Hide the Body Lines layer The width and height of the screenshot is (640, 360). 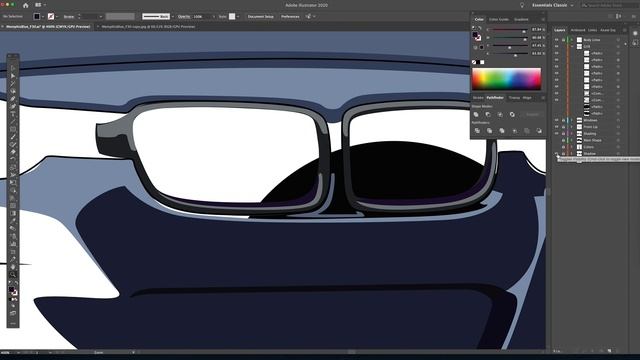coord(556,40)
